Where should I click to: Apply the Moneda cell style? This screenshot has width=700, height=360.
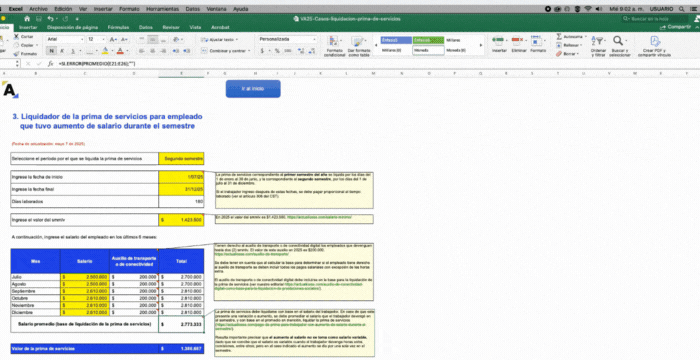428,50
